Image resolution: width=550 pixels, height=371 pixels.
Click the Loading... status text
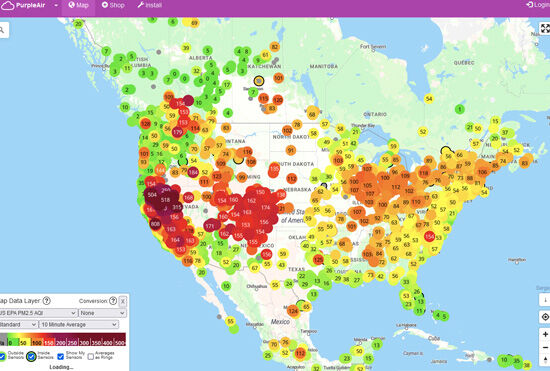[61, 367]
